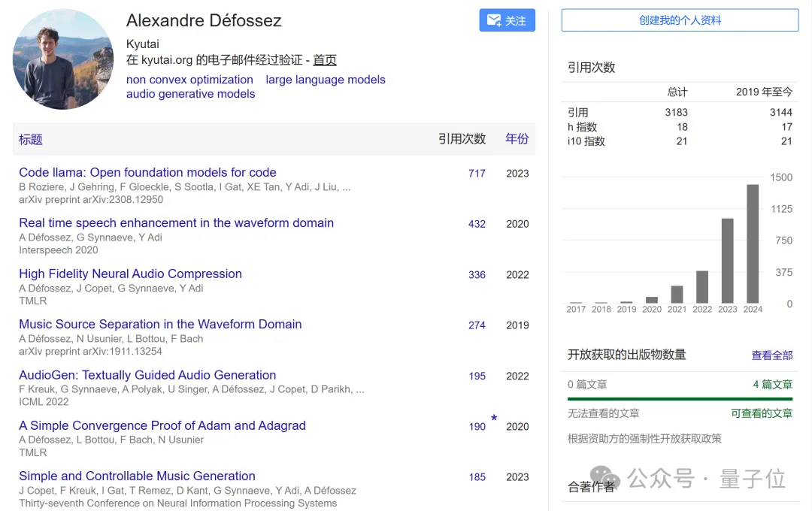This screenshot has width=812, height=511.
Task: Click the green open access progress bar
Action: 680,398
